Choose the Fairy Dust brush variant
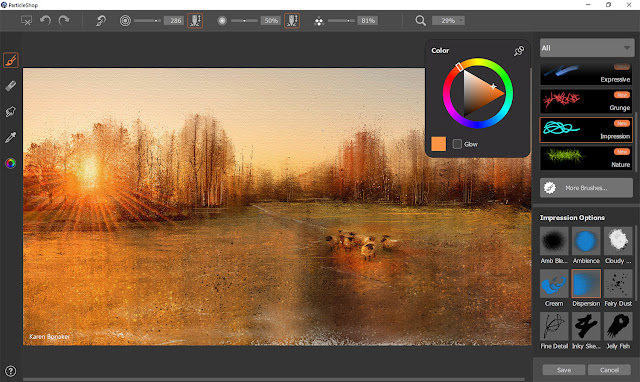The image size is (640, 382). pyautogui.click(x=618, y=288)
